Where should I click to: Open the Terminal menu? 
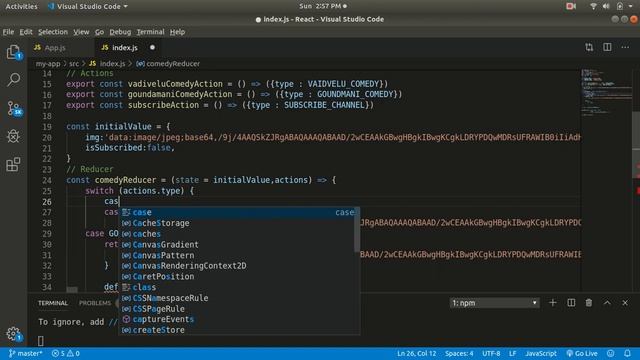[x=150, y=32]
